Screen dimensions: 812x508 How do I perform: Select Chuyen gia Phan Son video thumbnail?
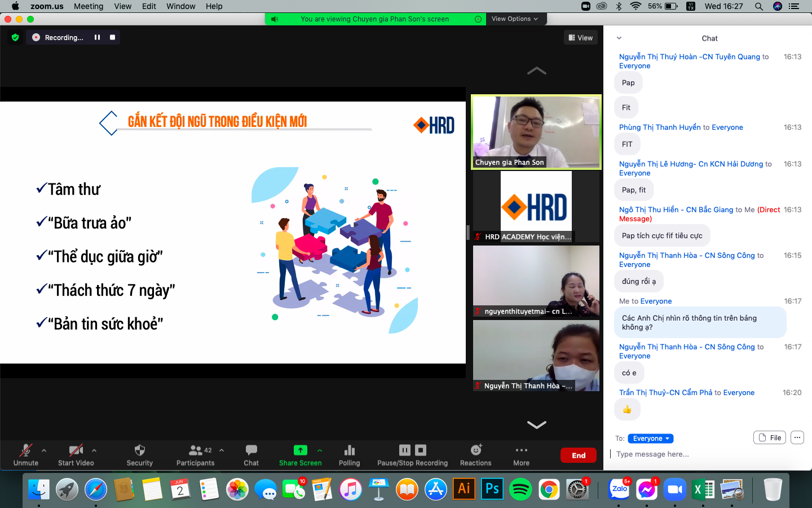coord(536,132)
